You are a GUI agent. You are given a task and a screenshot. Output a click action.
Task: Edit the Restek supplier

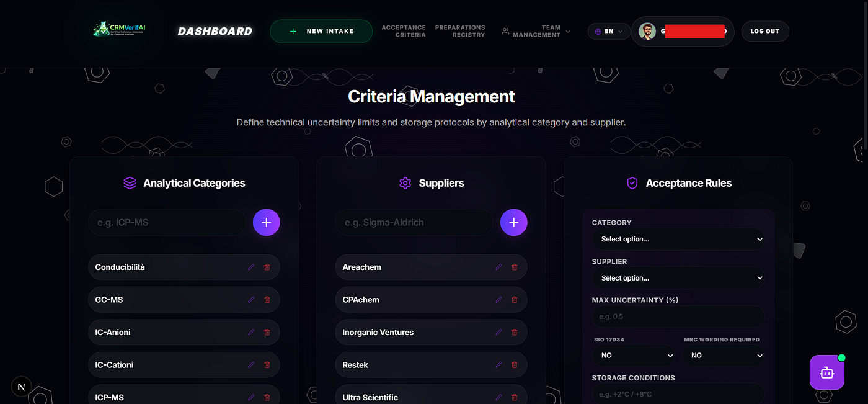[x=498, y=365]
